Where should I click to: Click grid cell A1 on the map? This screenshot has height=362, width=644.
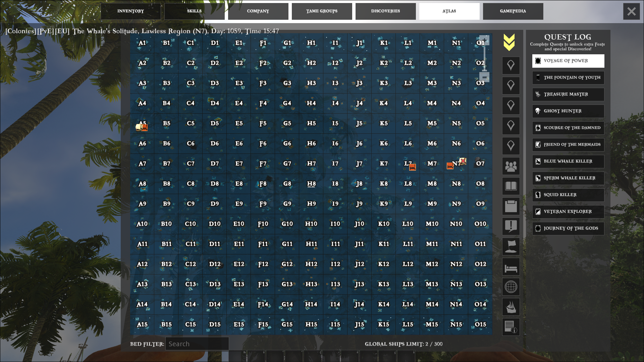click(x=142, y=43)
